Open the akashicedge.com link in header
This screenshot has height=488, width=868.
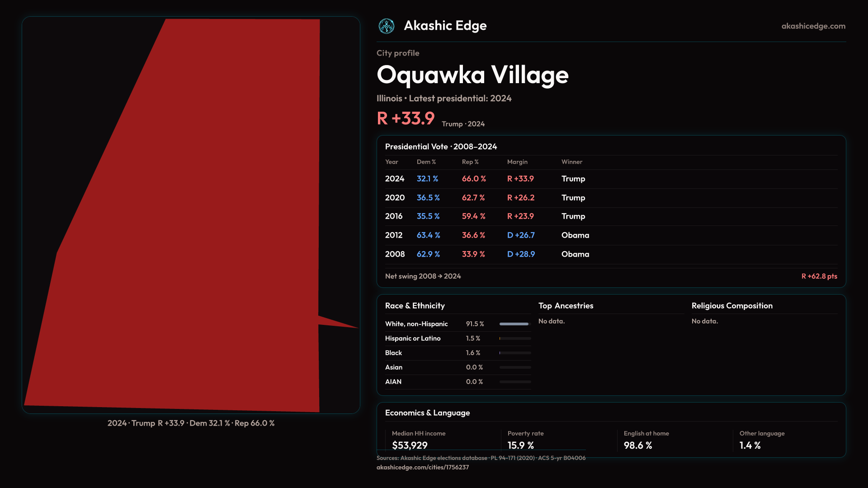pyautogui.click(x=813, y=26)
